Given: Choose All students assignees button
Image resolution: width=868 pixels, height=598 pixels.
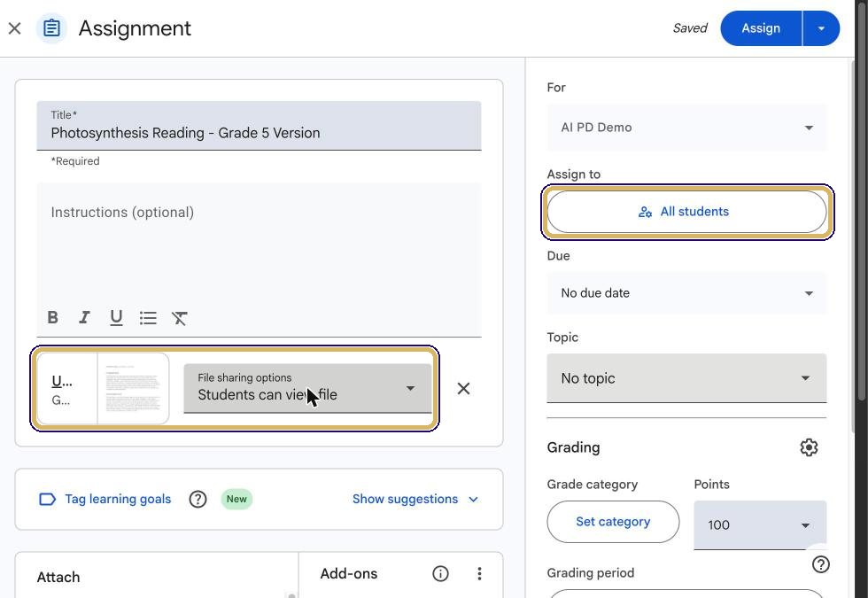Looking at the screenshot, I should [686, 212].
